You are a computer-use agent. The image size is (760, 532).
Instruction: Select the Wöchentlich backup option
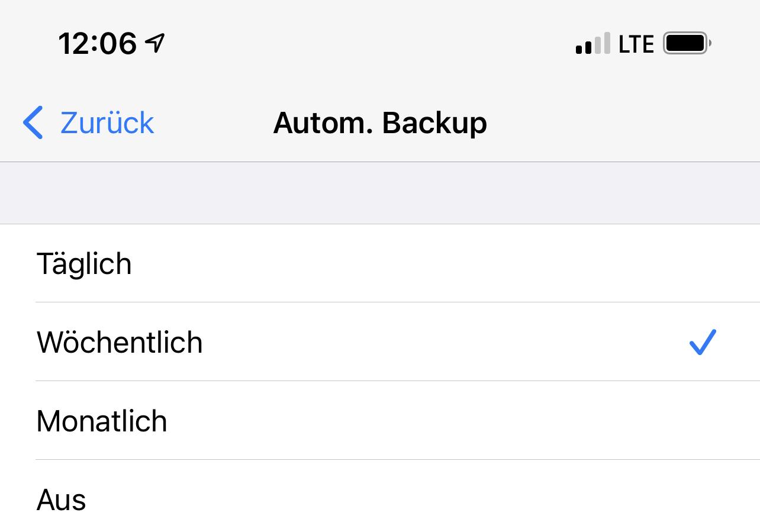pos(380,342)
